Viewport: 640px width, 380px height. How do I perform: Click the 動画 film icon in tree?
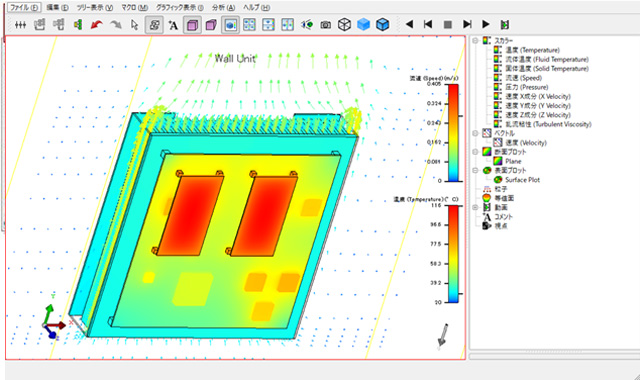point(486,207)
